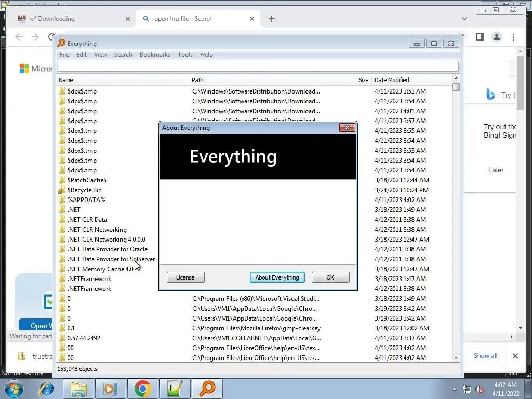Open the File menu in Everything
Screen dimensions: 532x399
(x=64, y=54)
